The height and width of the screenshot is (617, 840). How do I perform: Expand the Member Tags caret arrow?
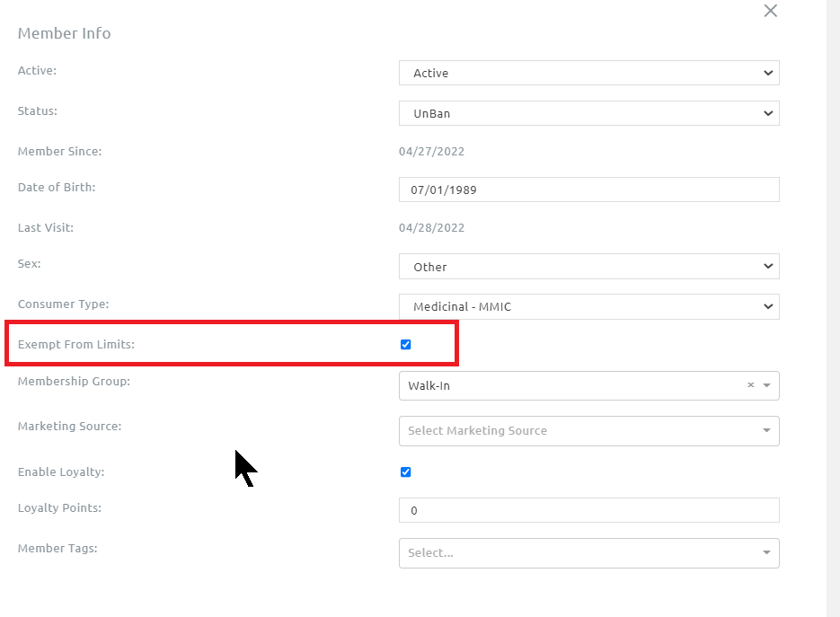[767, 553]
